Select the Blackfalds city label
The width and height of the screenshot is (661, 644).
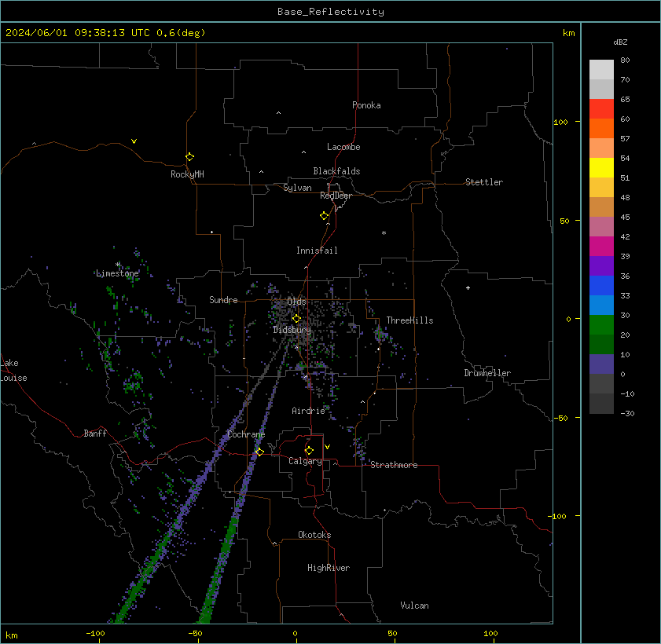pyautogui.click(x=336, y=171)
